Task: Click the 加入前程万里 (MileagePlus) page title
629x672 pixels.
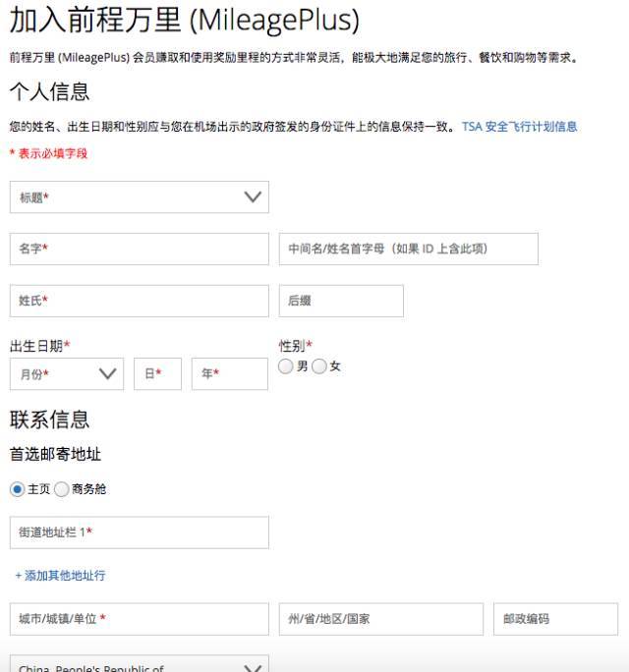Action: click(x=185, y=20)
